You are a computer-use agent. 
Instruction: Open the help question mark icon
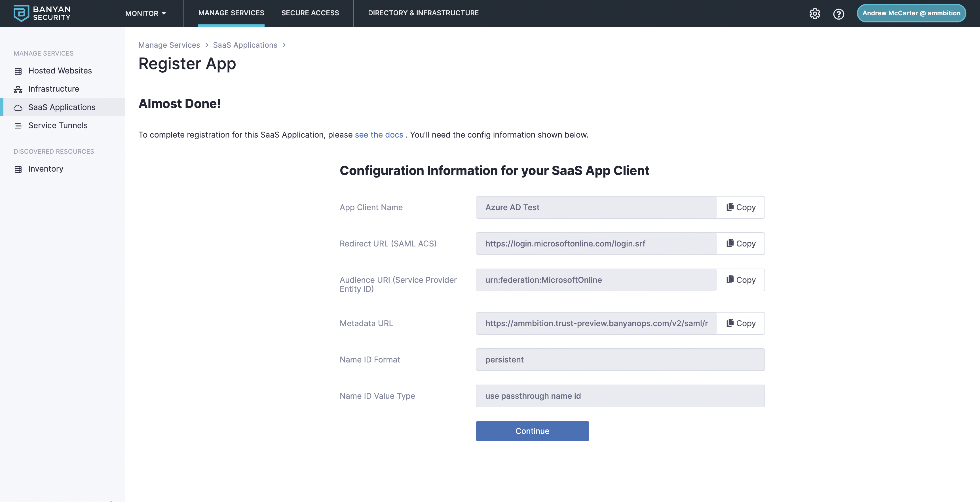(839, 14)
